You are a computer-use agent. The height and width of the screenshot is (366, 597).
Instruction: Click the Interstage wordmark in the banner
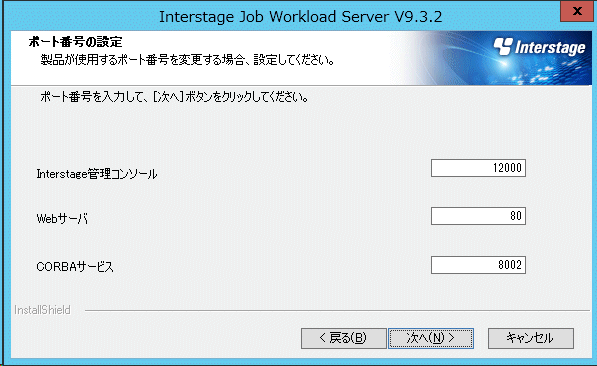pyautogui.click(x=550, y=47)
